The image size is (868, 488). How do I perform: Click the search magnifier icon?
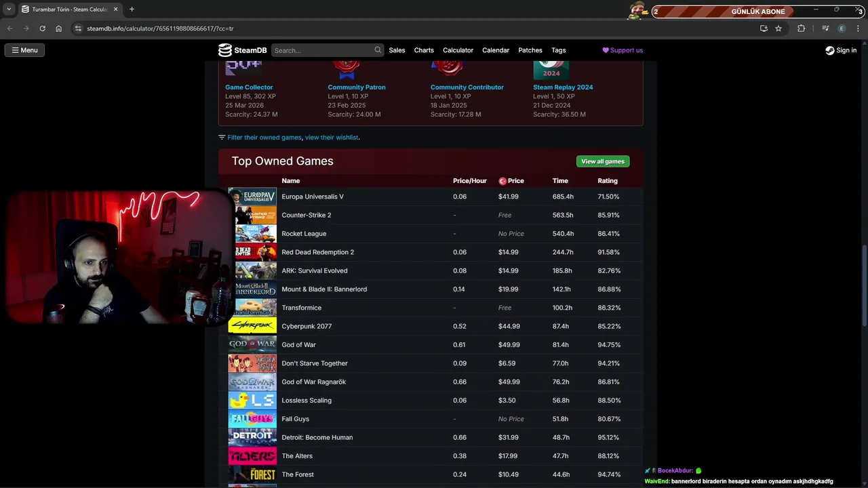(378, 50)
